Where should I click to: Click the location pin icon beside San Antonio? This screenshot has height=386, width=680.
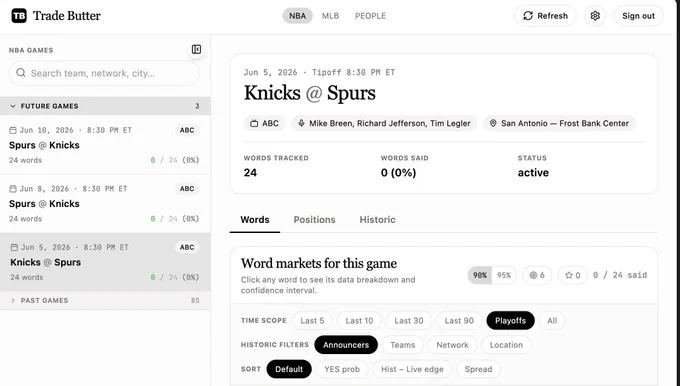point(493,123)
